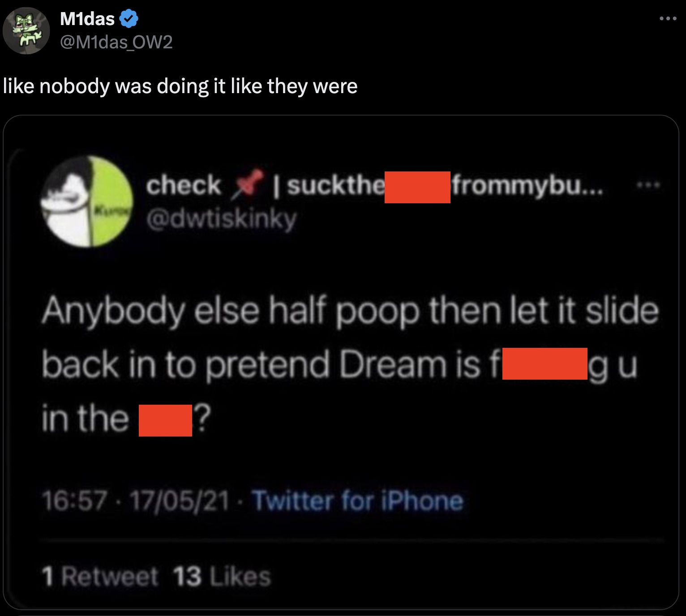Image resolution: width=686 pixels, height=616 pixels.
Task: Open the 13 Likes count
Action: 222,576
